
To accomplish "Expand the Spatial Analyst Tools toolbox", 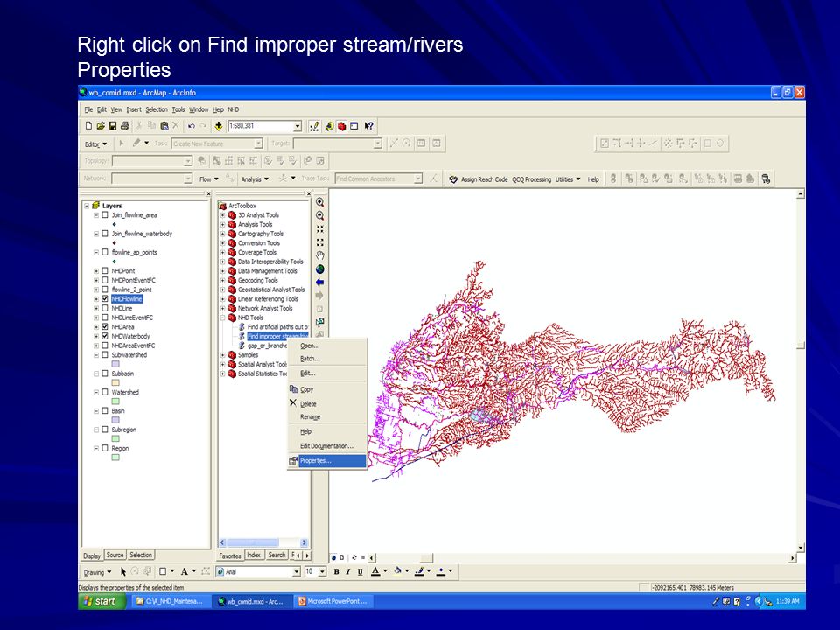I will pos(223,364).
